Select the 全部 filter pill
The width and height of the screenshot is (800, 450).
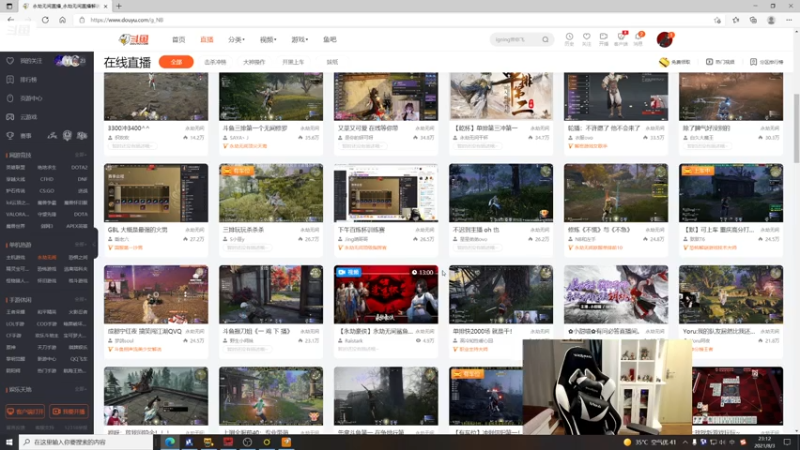(176, 62)
